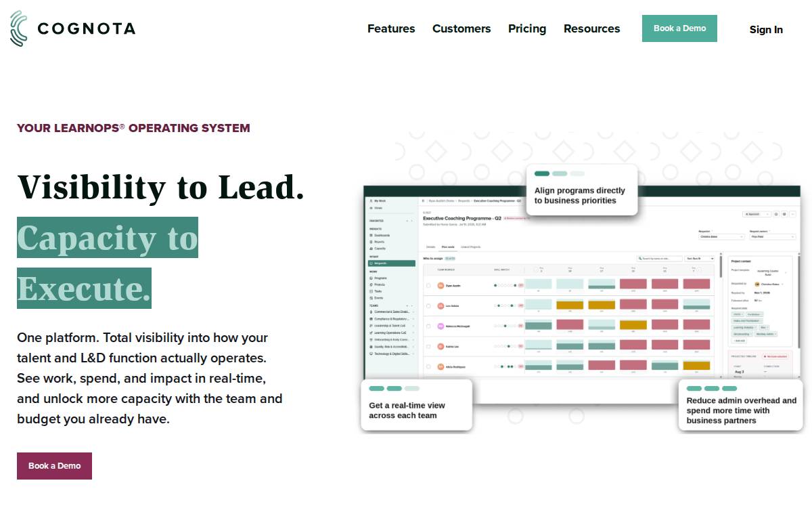This screenshot has width=812, height=508.
Task: Open the Sort dropdown beside search
Action: click(x=699, y=259)
